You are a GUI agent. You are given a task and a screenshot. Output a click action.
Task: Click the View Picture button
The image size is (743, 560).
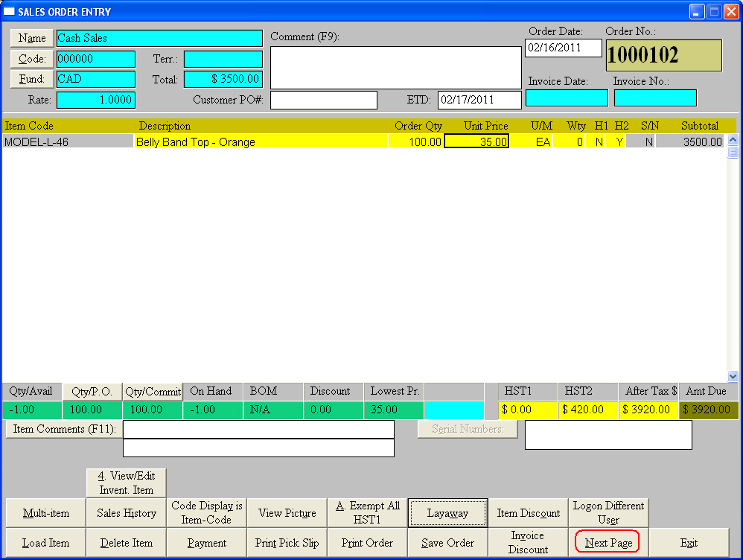point(287,513)
